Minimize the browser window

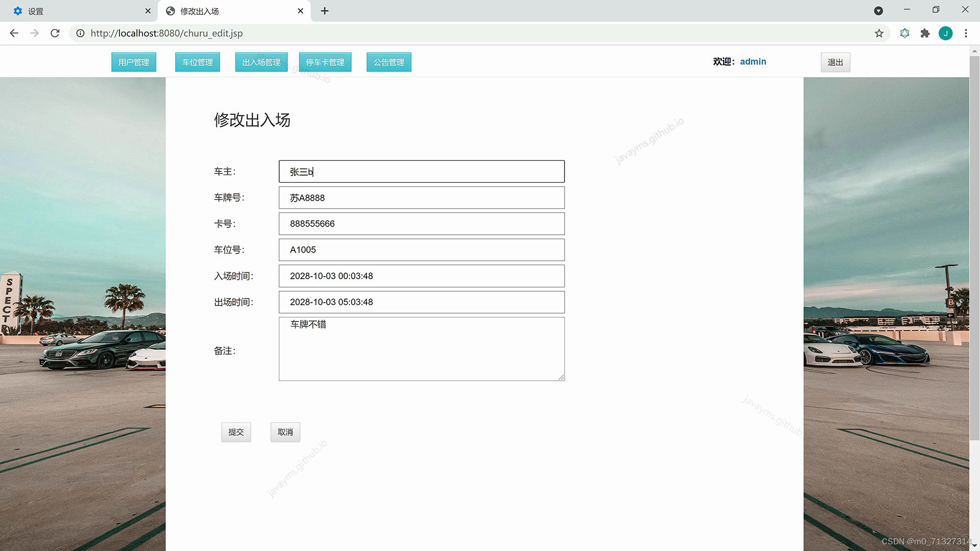point(907,10)
